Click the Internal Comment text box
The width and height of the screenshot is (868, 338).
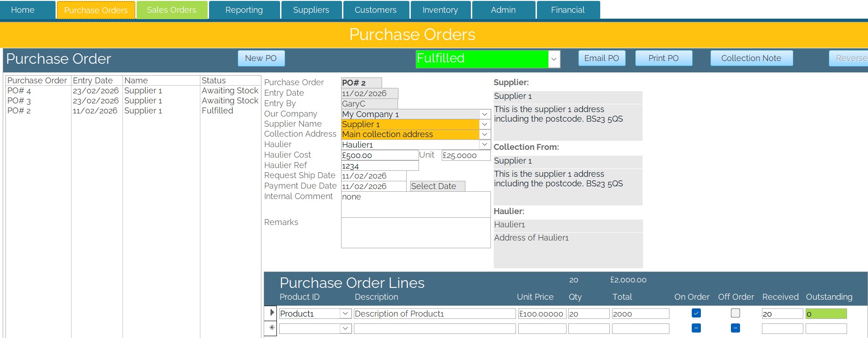[416, 204]
